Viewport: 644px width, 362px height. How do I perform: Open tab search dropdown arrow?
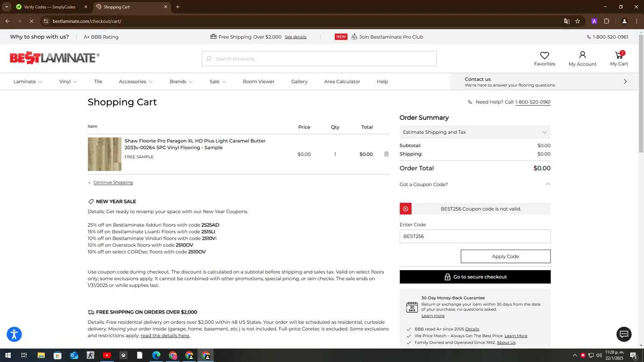pos(6,7)
